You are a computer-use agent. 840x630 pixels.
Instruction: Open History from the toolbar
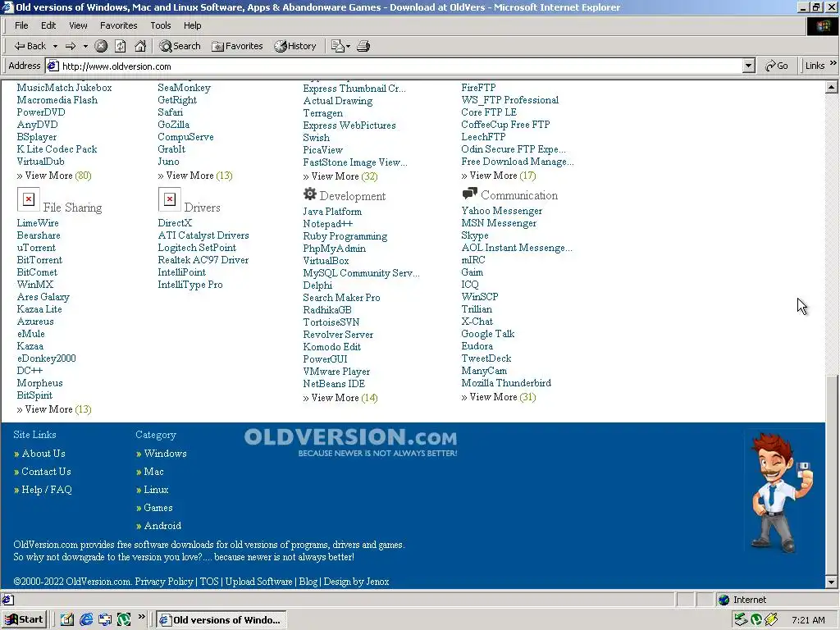(x=295, y=46)
